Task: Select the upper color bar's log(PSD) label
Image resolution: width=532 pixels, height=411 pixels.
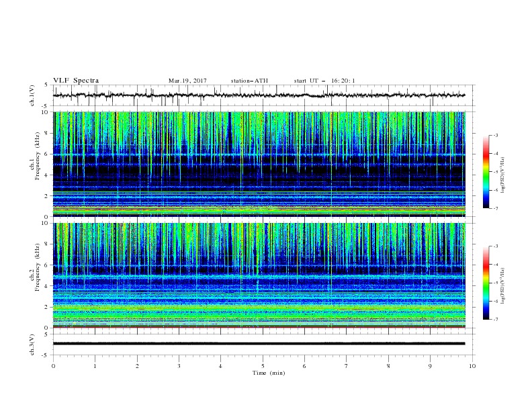Action: [502, 175]
